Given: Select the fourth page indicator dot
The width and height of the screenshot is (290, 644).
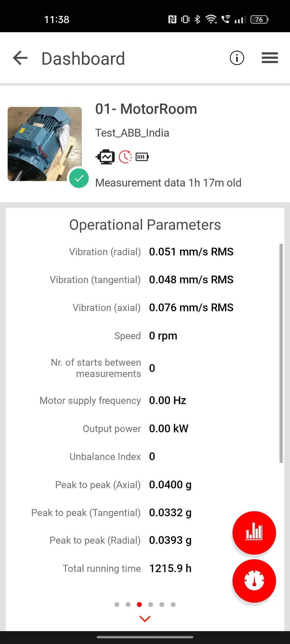Looking at the screenshot, I should click(x=151, y=605).
